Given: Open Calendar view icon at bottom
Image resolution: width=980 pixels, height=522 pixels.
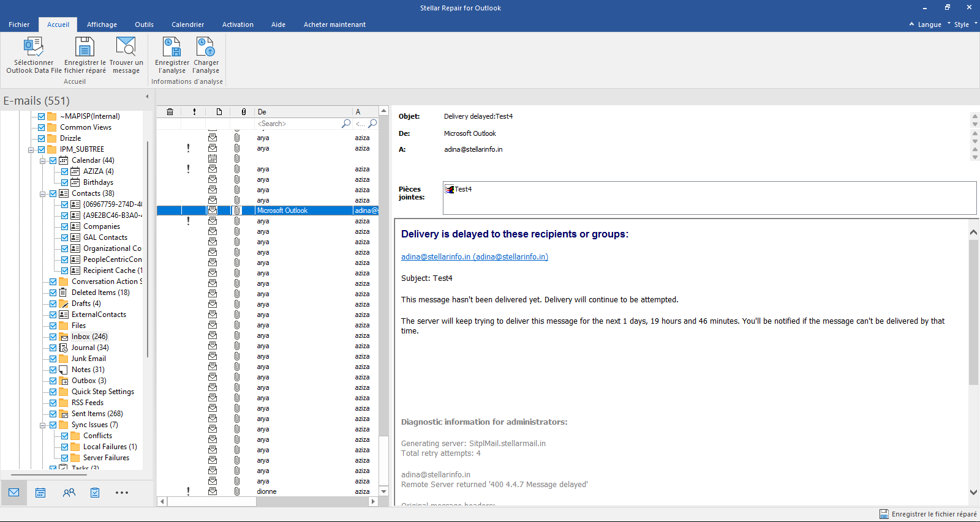Looking at the screenshot, I should 40,493.
